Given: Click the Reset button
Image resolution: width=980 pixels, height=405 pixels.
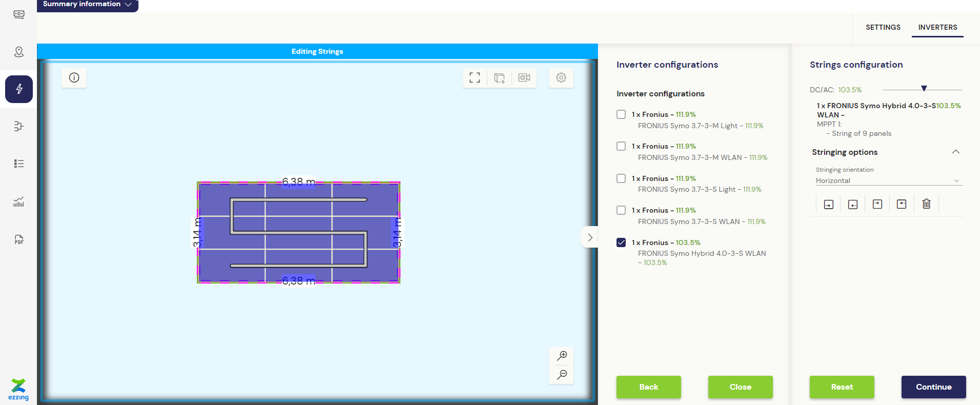Looking at the screenshot, I should click(842, 387).
